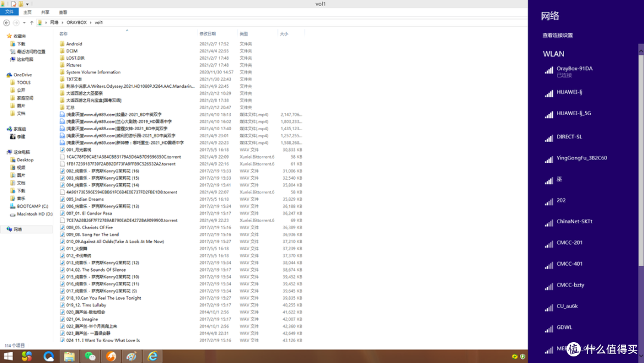Click the Back navigation arrow
Image resolution: width=644 pixels, height=363 pixels.
pyautogui.click(x=7, y=23)
